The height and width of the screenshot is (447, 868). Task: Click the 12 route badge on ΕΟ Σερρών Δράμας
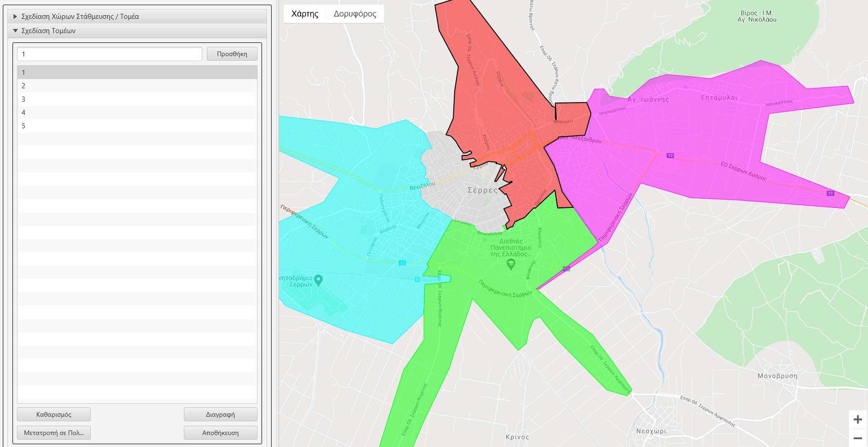(670, 155)
